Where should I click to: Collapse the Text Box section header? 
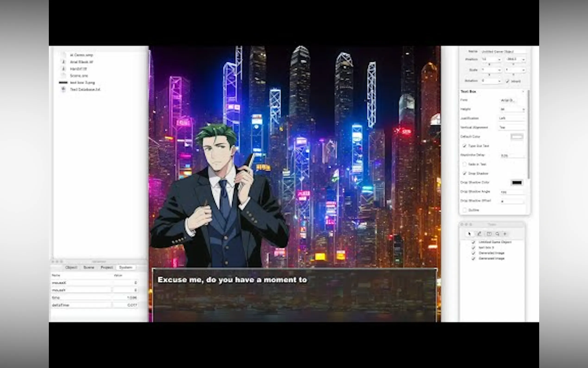point(523,92)
